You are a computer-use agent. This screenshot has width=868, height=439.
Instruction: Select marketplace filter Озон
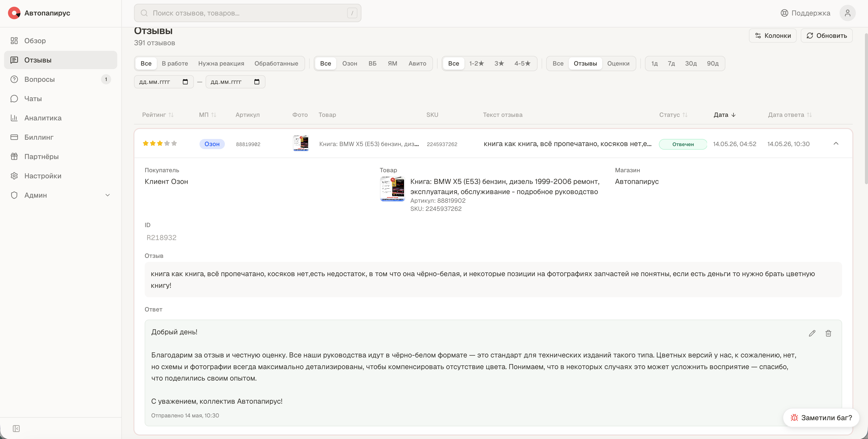[x=350, y=64]
